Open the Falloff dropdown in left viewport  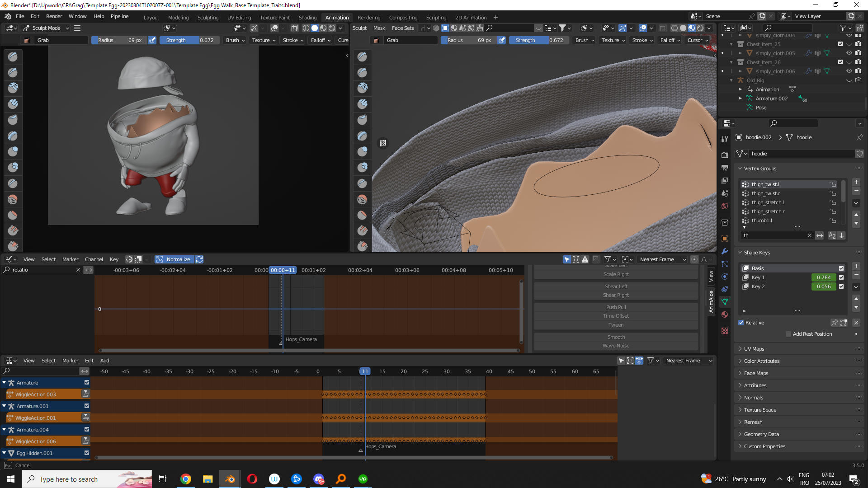pos(321,40)
